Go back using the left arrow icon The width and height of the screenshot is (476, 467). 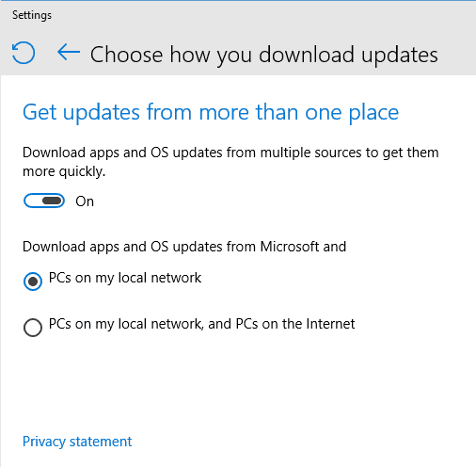(x=69, y=52)
